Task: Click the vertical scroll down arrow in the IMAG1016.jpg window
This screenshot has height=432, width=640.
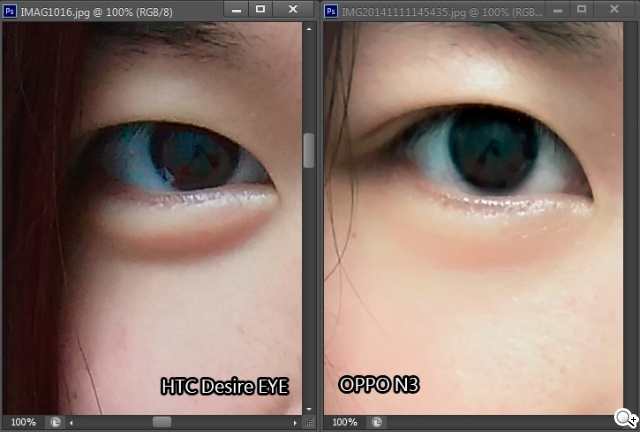Action: coord(309,409)
